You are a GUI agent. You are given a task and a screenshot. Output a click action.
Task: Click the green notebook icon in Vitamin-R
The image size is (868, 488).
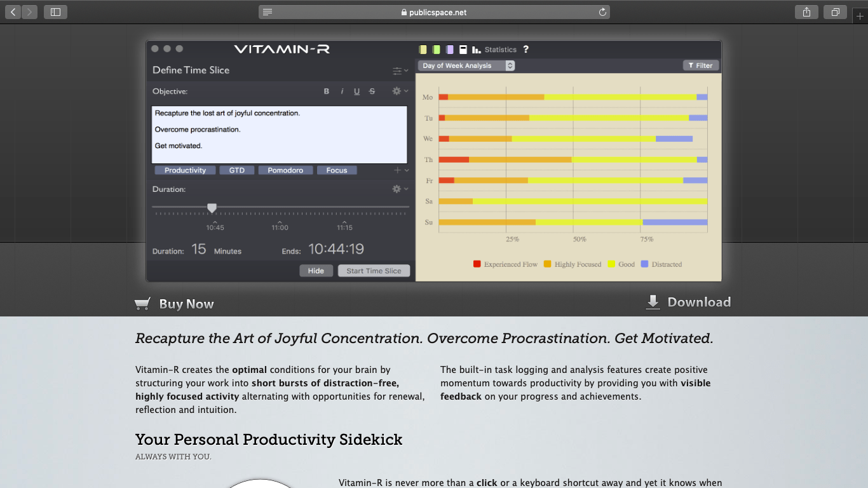[x=437, y=50]
